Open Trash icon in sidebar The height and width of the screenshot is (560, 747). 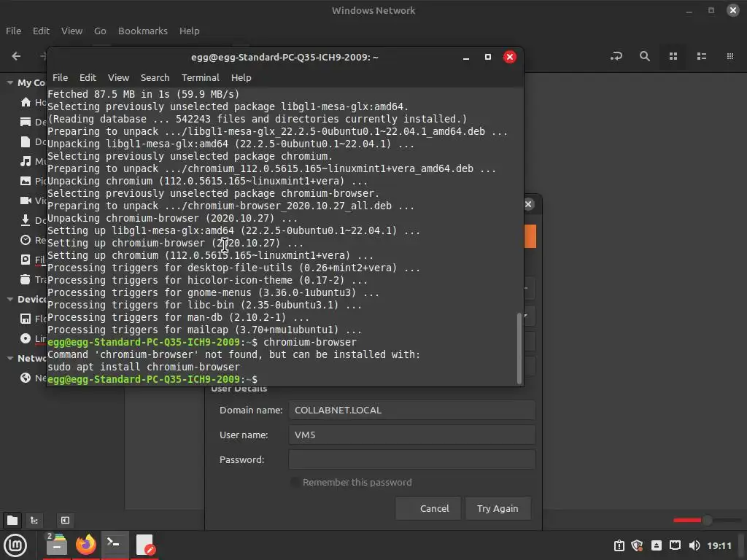[x=26, y=279]
